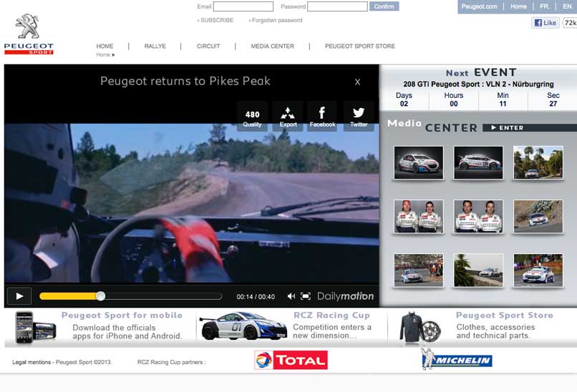The width and height of the screenshot is (577, 392).
Task: Click the Dailymotion logo in the player
Action: click(346, 296)
